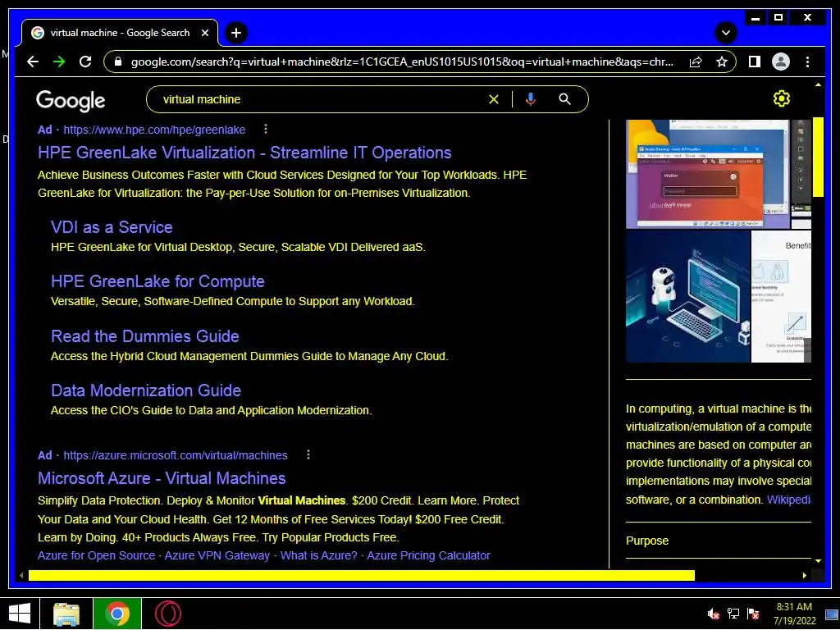Open the Benefits infographic thumbnail
This screenshot has height=630, width=840.
(781, 296)
